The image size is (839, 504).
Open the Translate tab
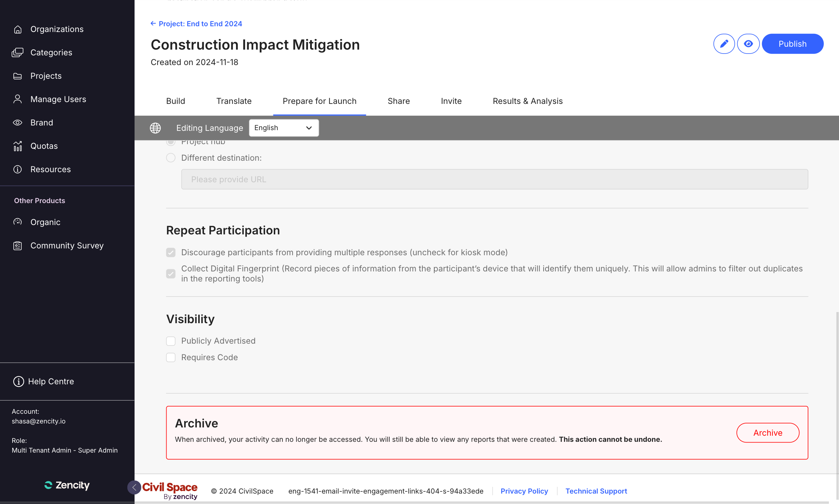pyautogui.click(x=234, y=101)
